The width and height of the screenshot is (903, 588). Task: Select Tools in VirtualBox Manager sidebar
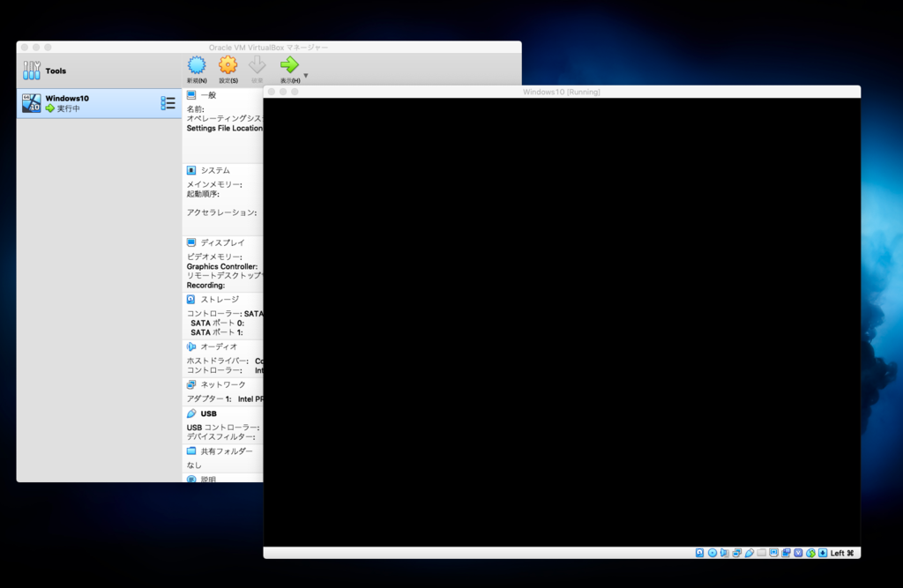click(99, 71)
